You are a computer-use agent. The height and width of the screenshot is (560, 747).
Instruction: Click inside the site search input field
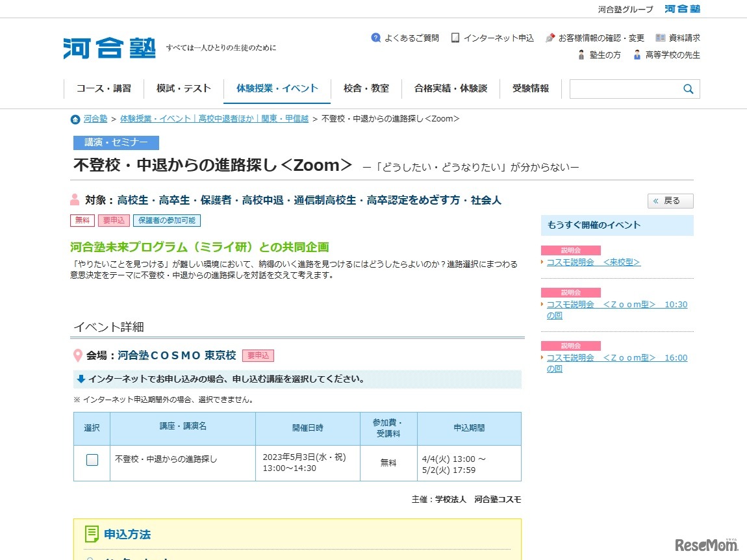click(624, 88)
